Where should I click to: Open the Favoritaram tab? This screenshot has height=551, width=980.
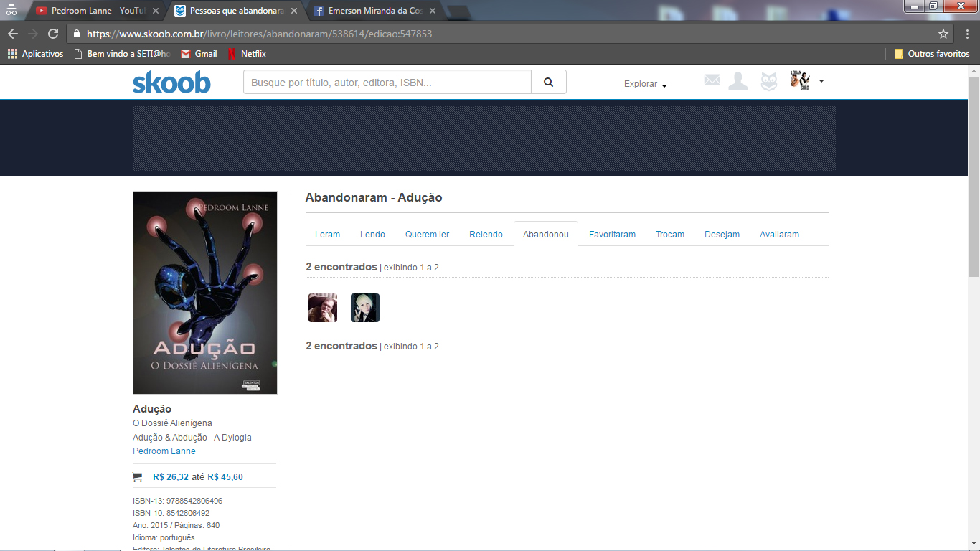pyautogui.click(x=612, y=235)
